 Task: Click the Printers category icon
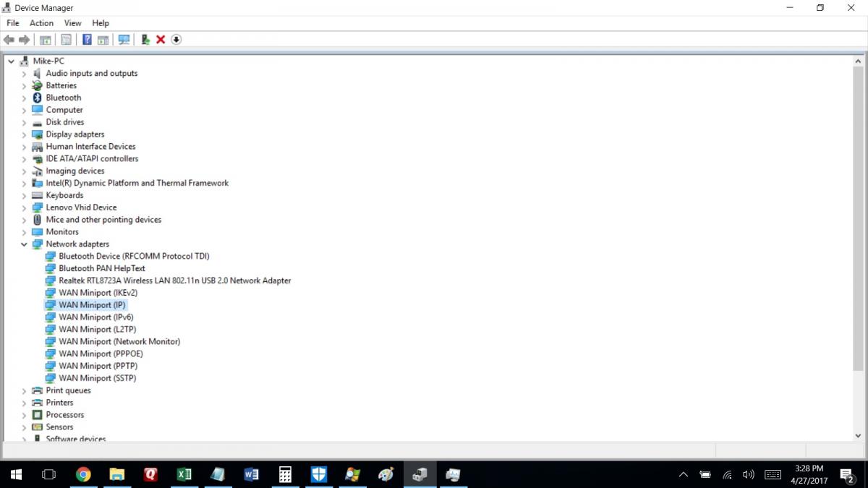point(38,403)
